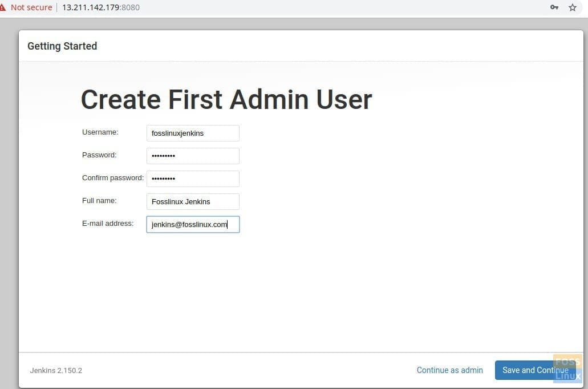588x389 pixels.
Task: Click the Jenkins 2.150.2 version text
Action: 56,371
